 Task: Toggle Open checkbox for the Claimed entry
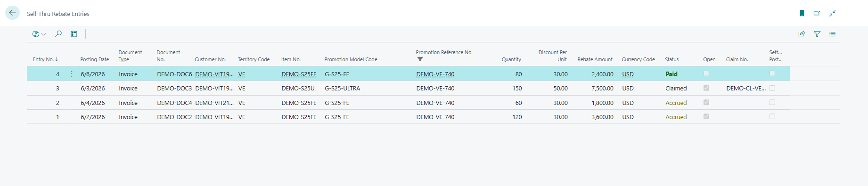(x=706, y=88)
